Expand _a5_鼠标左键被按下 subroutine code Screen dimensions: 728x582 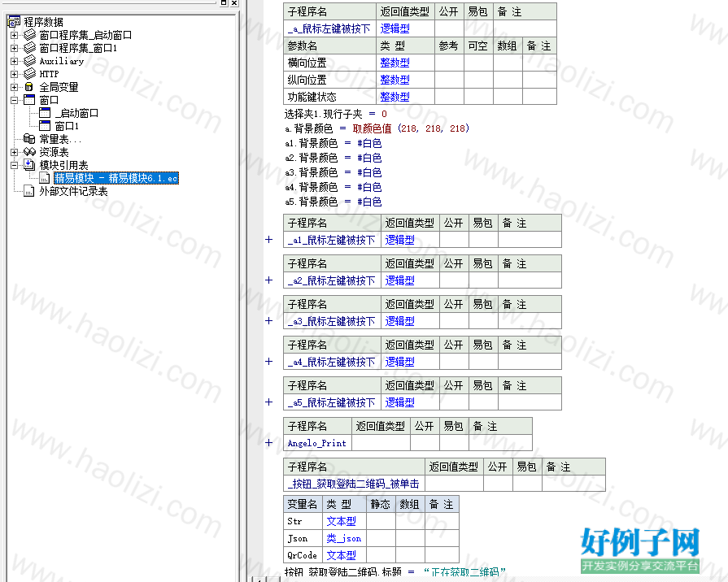point(268,402)
